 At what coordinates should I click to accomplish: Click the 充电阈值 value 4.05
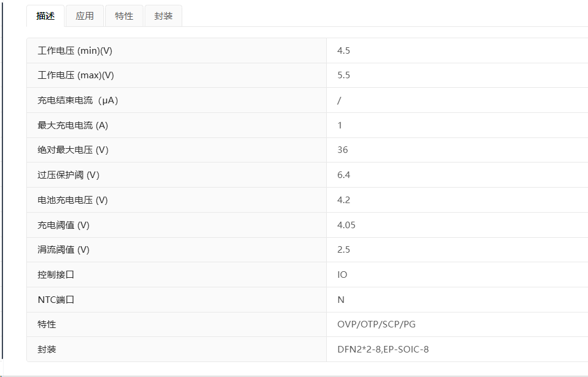[x=347, y=225]
